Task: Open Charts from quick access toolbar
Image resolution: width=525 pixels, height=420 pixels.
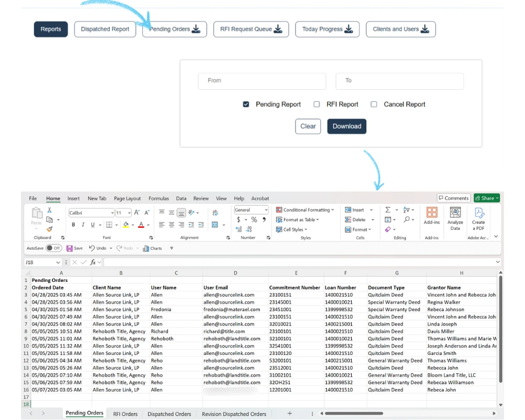Action: [152, 248]
